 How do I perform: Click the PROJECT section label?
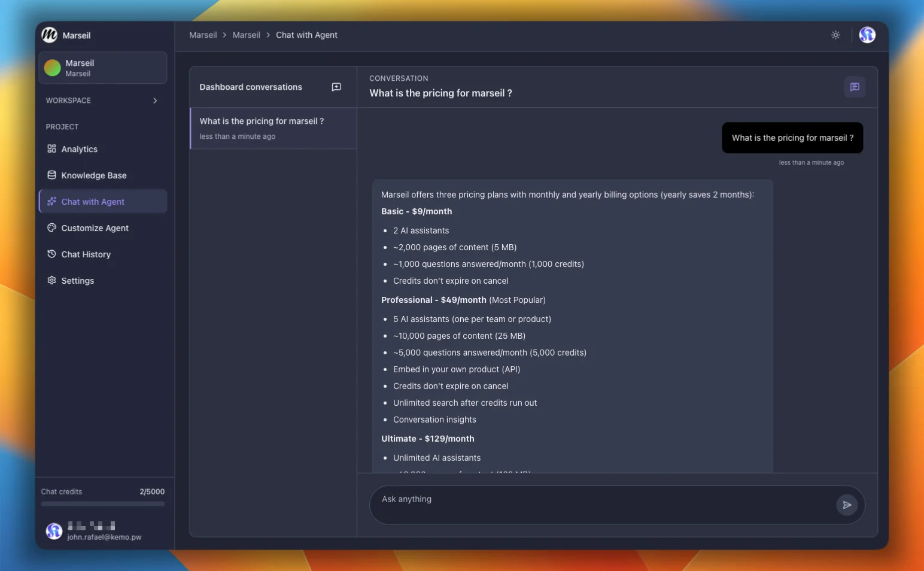tap(62, 127)
